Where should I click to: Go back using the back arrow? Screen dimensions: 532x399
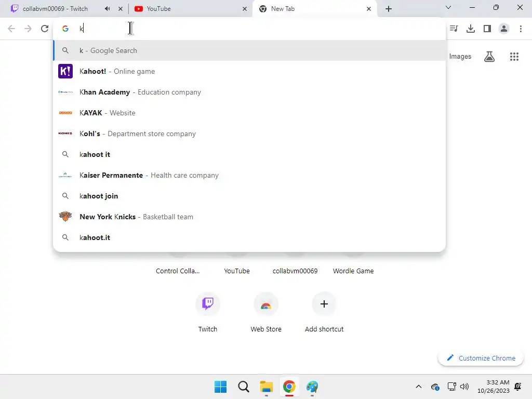pos(11,29)
